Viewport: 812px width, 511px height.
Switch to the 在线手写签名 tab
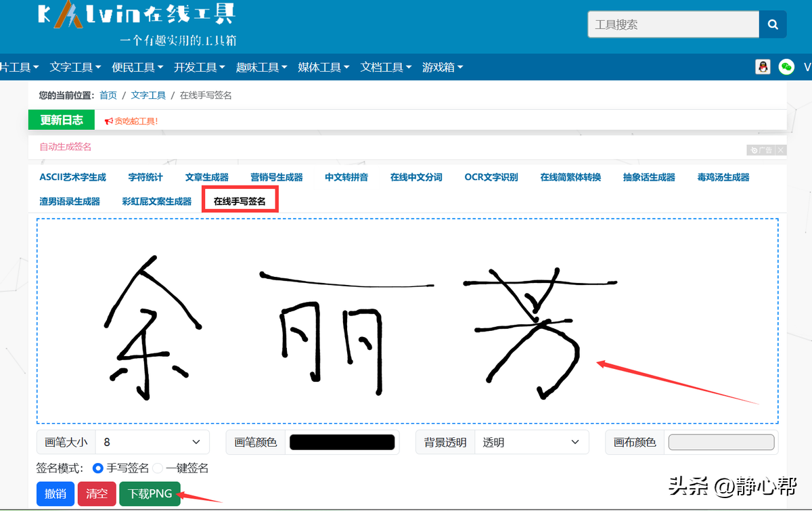[x=240, y=200]
